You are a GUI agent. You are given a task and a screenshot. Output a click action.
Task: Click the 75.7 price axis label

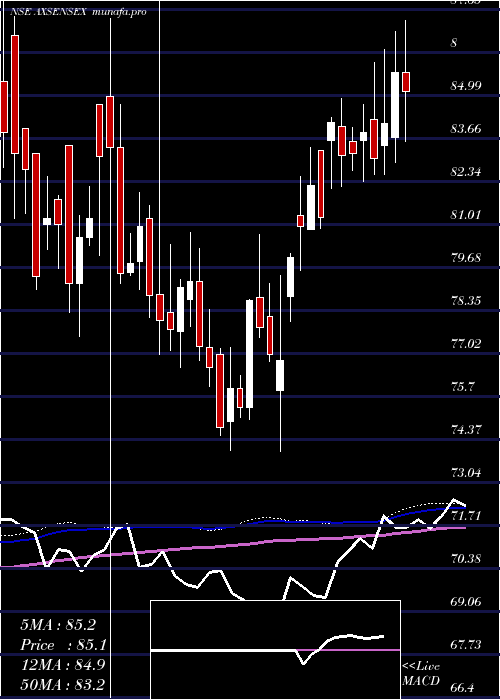[x=462, y=387]
